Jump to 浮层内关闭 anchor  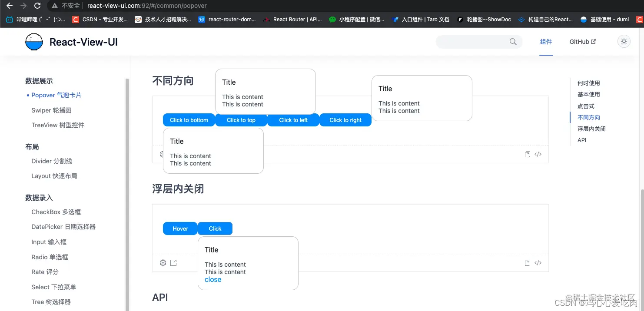click(591, 129)
